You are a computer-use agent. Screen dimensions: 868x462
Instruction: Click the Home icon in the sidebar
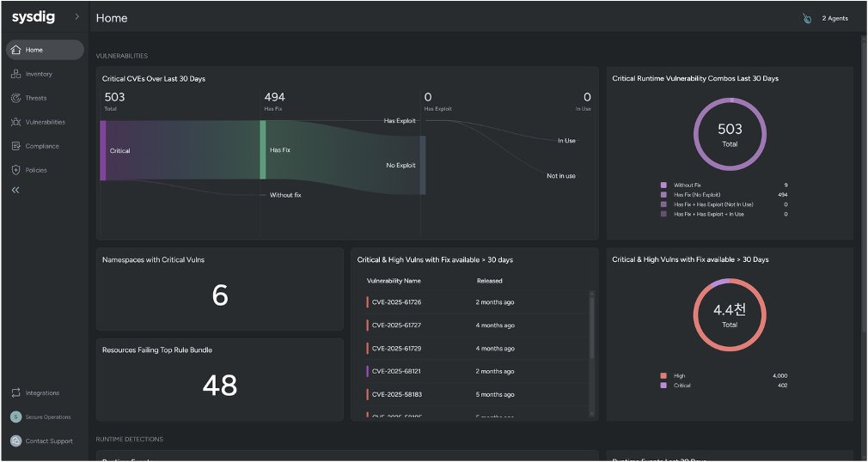click(16, 50)
